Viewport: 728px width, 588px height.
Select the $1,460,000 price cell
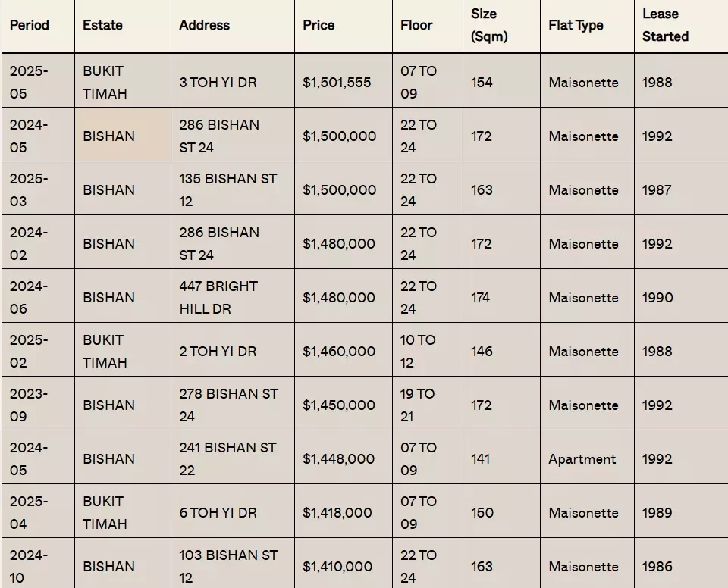(344, 350)
